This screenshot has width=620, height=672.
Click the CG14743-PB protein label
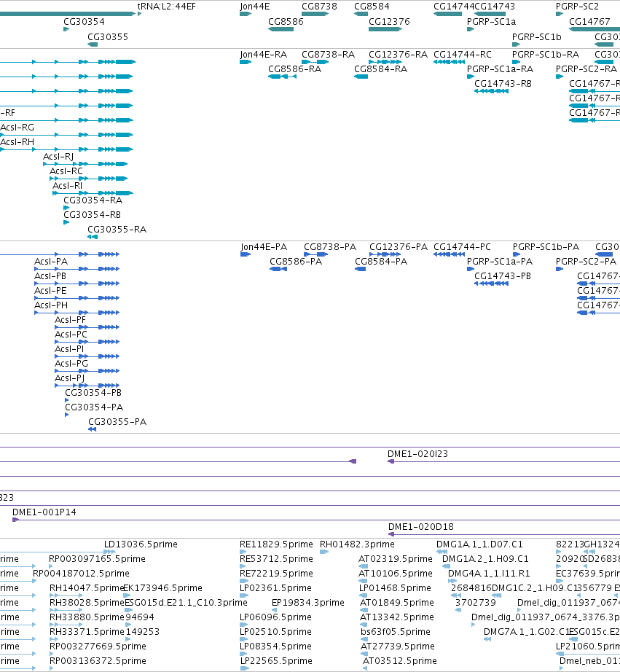click(x=503, y=276)
